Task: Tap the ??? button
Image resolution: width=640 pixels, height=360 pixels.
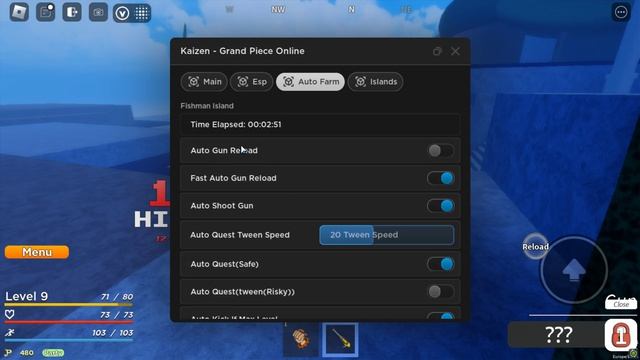Action: (558, 335)
